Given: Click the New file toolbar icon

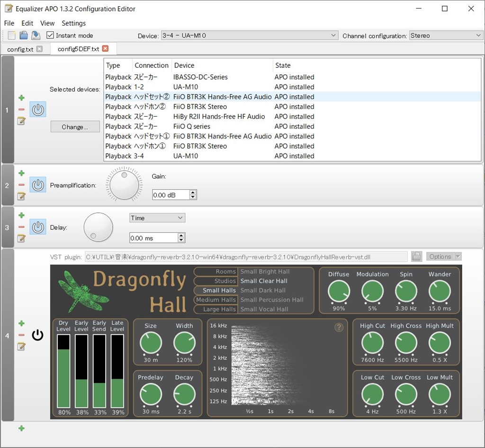Looking at the screenshot, I should click(12, 36).
